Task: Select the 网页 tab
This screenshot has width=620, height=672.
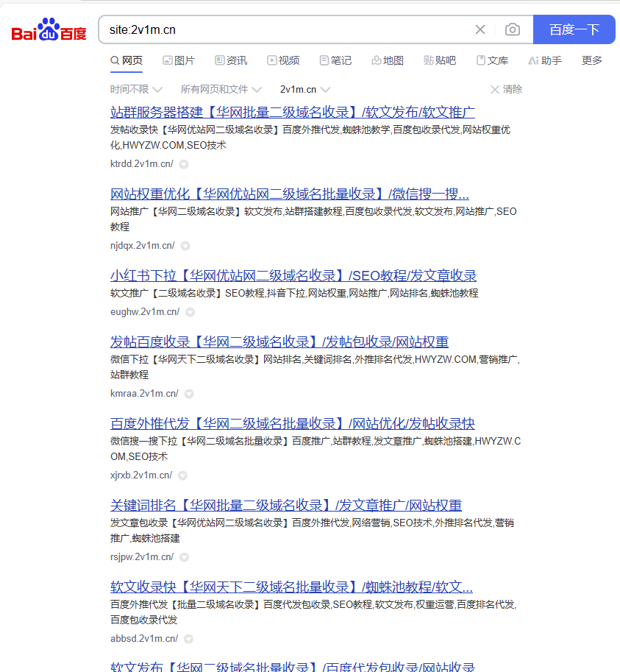Action: point(127,60)
